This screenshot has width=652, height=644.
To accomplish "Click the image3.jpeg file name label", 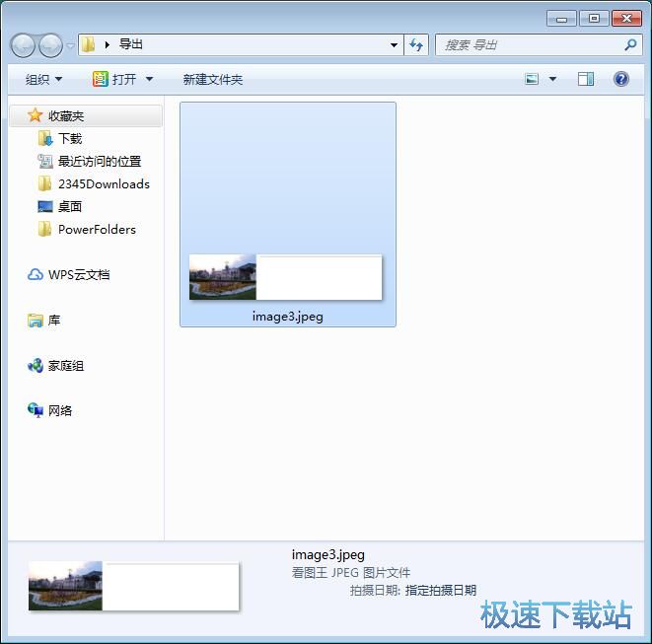I will coord(287,317).
